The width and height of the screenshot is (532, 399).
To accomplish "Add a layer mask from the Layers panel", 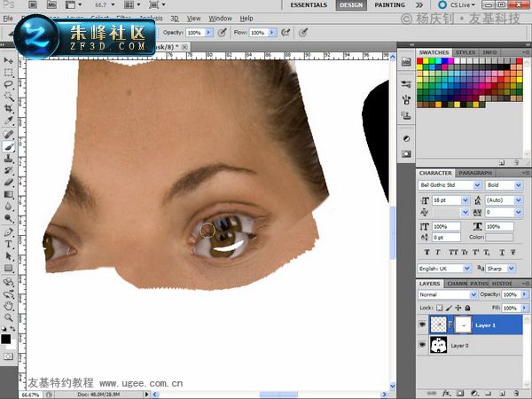I will [460, 393].
